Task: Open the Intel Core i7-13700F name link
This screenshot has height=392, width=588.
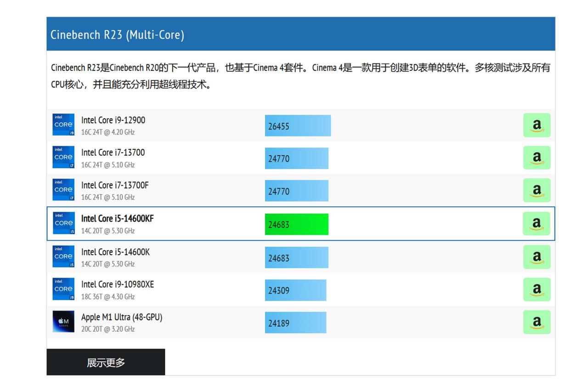Action: pos(115,185)
